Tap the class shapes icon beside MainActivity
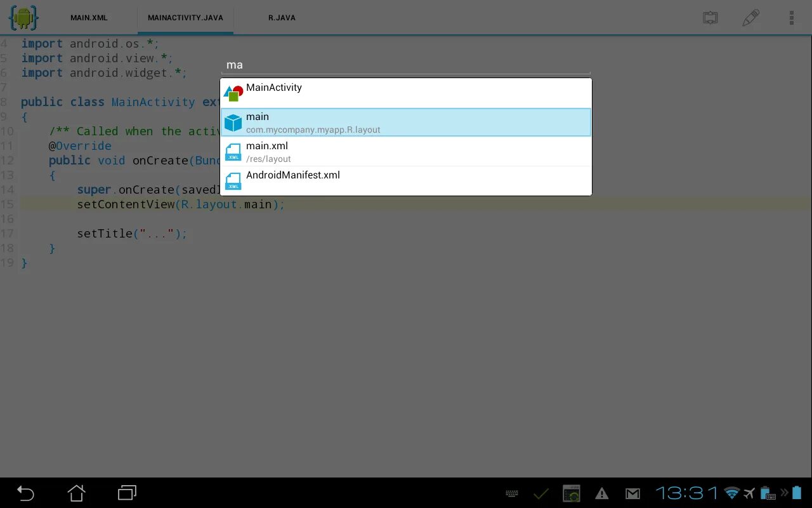 [x=233, y=93]
